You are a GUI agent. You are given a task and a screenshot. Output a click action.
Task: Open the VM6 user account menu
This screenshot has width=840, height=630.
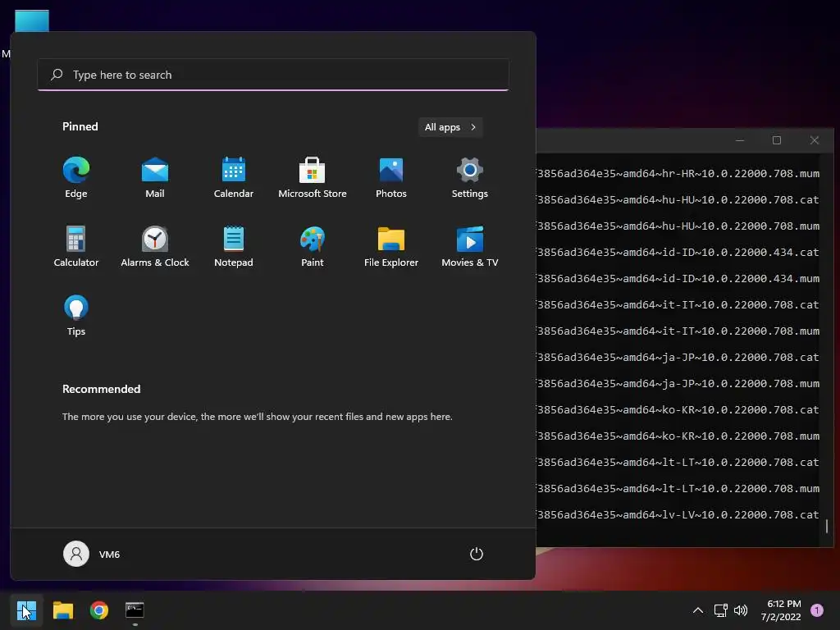tap(92, 554)
